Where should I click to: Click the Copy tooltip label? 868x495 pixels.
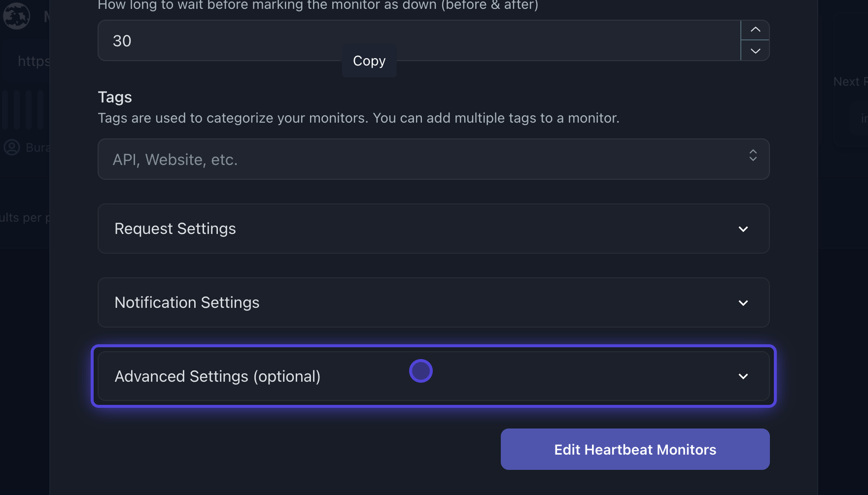pyautogui.click(x=369, y=61)
